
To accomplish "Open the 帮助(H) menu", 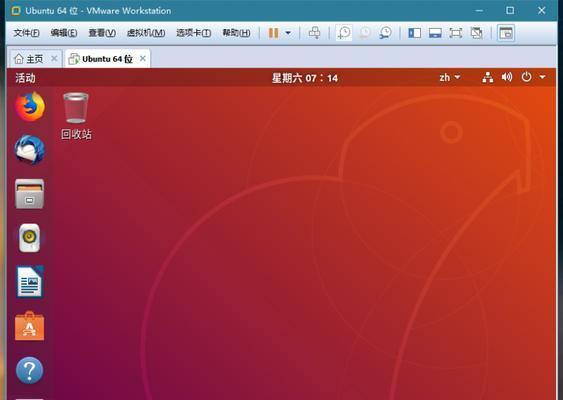I will 236,33.
